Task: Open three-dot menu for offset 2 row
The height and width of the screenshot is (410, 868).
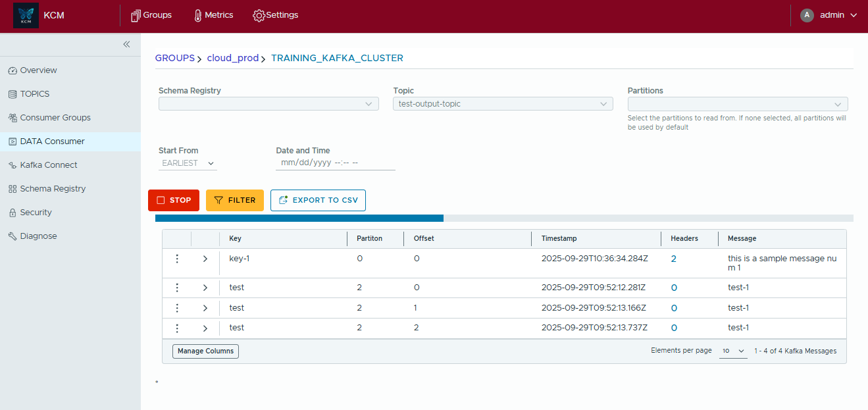Action: coord(176,328)
